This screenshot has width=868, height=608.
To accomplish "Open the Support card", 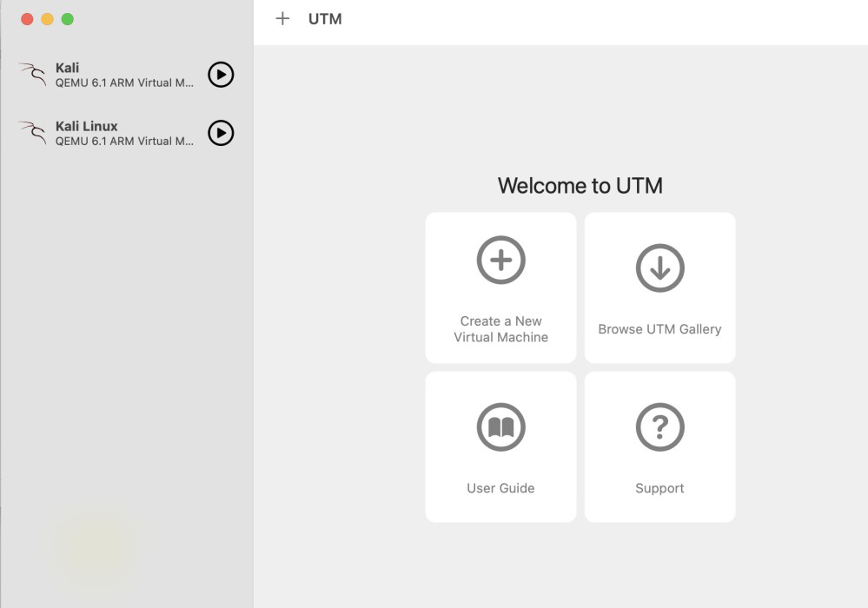I will (x=659, y=446).
